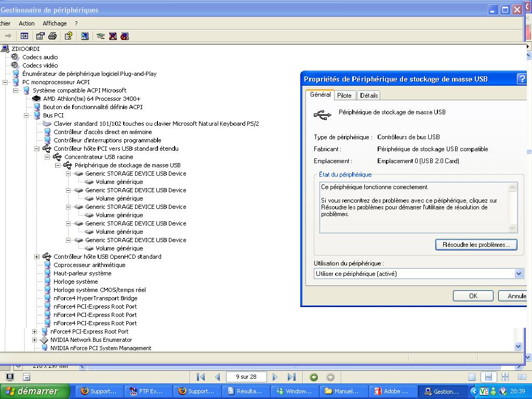Click Résoudre les problèmes button

tap(476, 245)
